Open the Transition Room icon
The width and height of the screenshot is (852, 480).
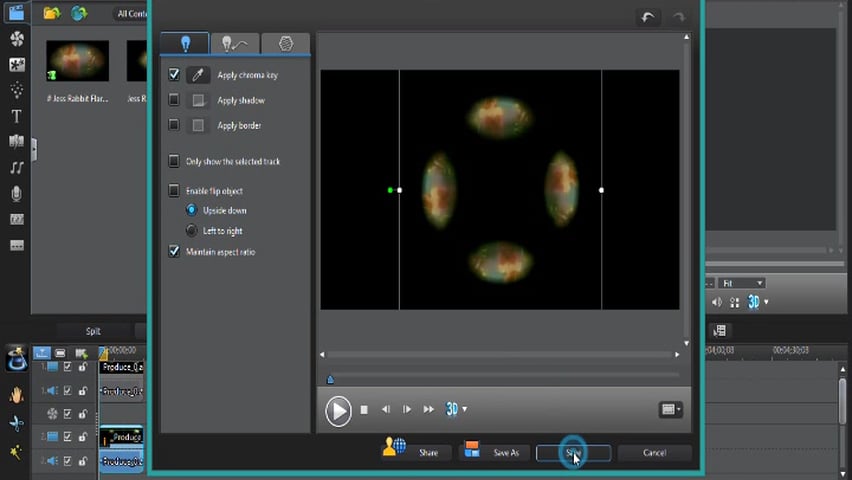[x=16, y=141]
